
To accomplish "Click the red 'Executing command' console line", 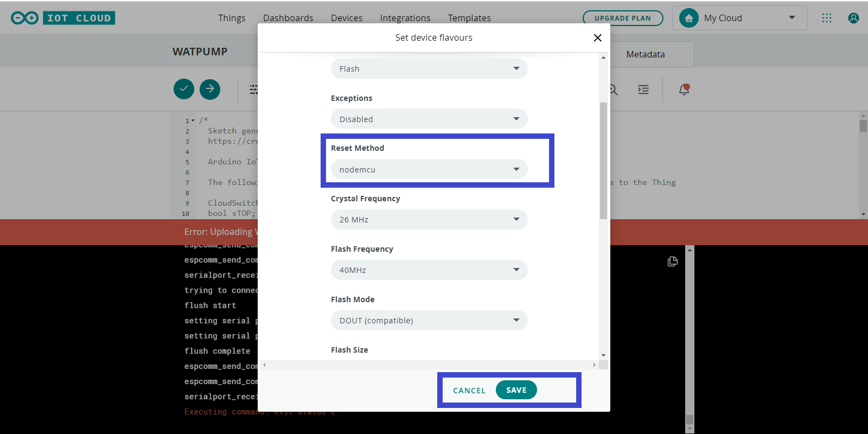I will coord(260,412).
